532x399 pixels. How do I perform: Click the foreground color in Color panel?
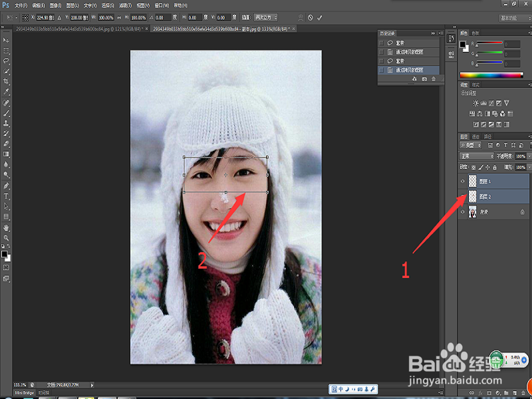pyautogui.click(x=463, y=45)
